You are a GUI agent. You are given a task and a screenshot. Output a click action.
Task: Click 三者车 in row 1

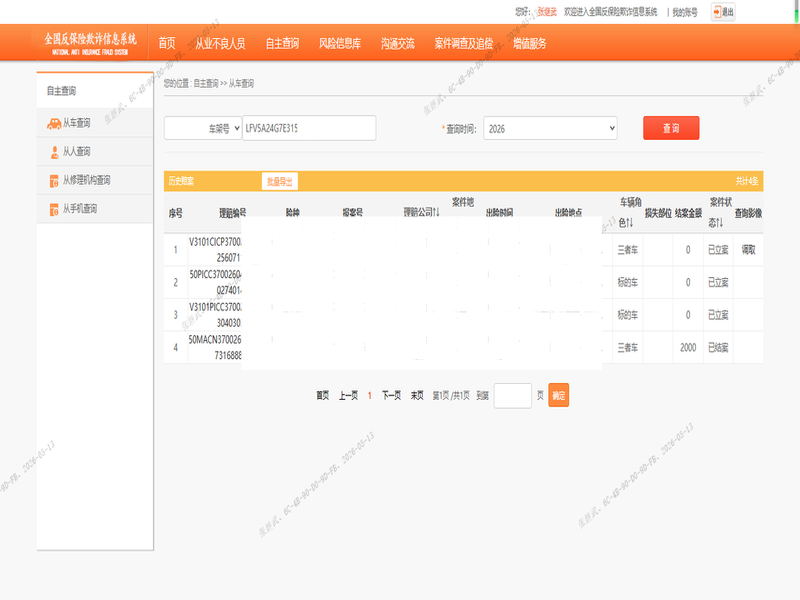point(628,249)
